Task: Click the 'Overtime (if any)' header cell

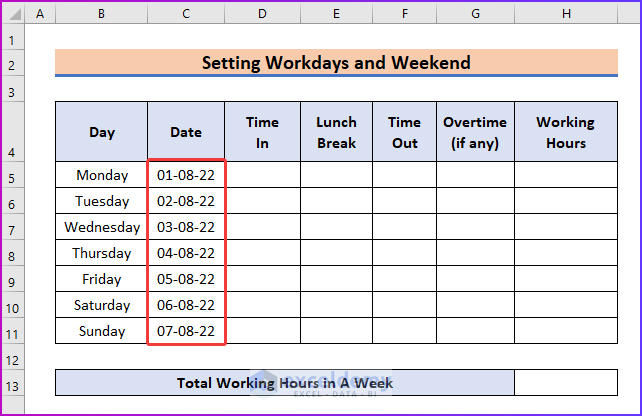Action: pyautogui.click(x=475, y=132)
